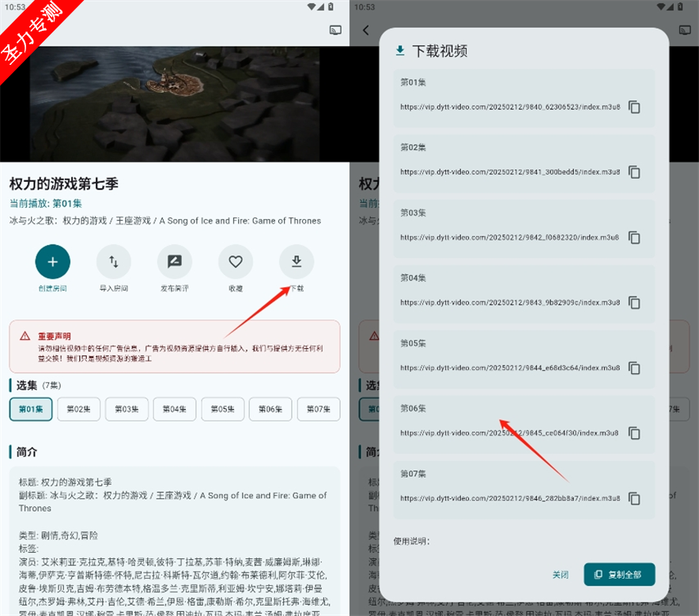Image resolution: width=699 pixels, height=616 pixels.
Task: Click the 简介 section heading
Action: [27, 452]
